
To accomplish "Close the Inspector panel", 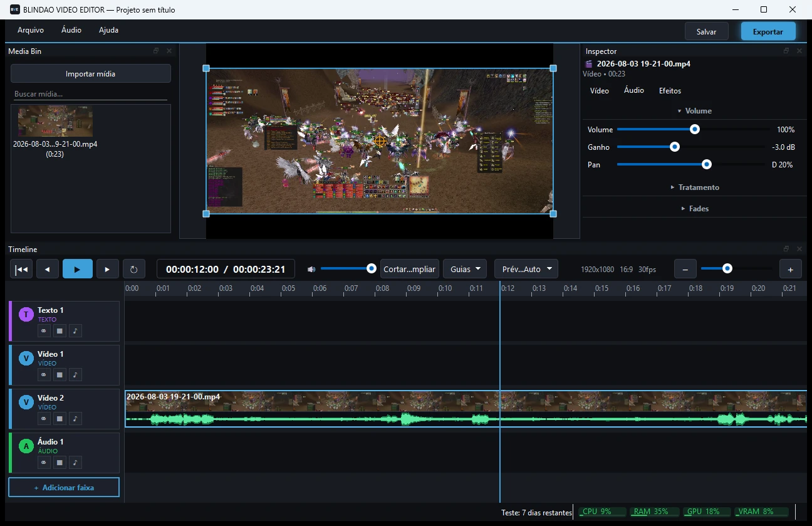I will (799, 51).
